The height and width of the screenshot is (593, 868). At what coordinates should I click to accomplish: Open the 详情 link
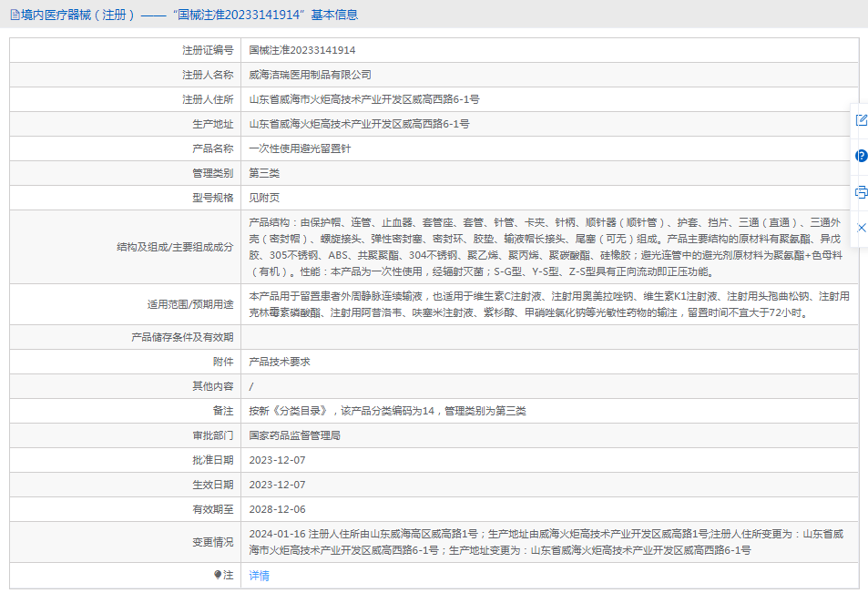click(x=259, y=576)
